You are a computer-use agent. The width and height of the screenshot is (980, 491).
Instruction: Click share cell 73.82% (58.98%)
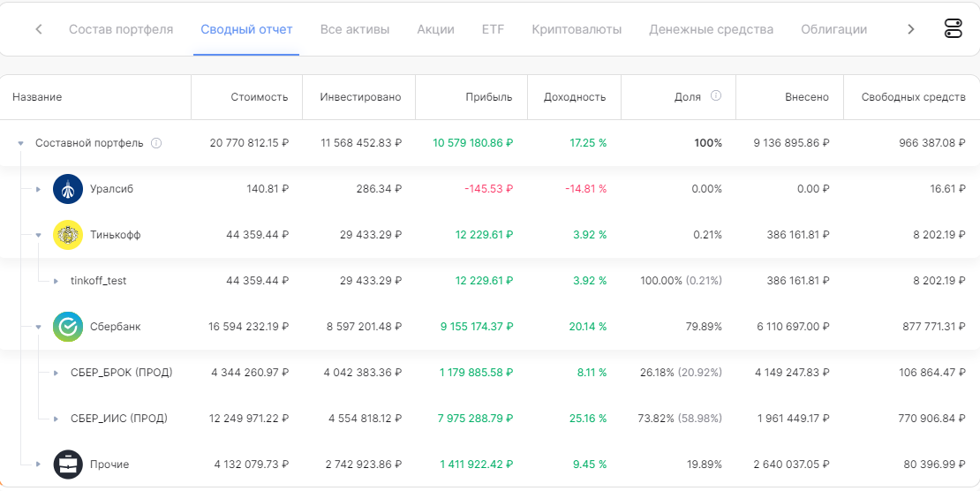(681, 419)
